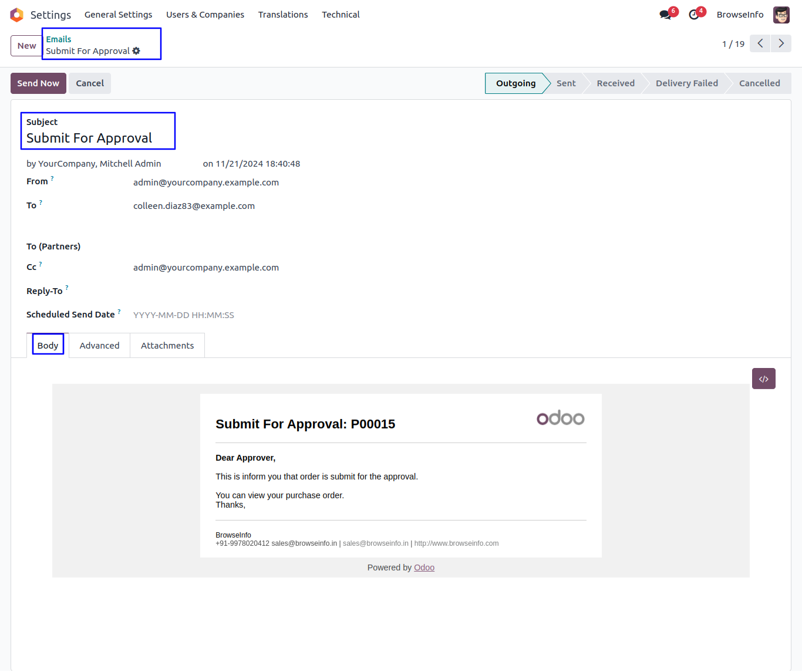Screen dimensions: 802x672
Task: Go to previous record arrow
Action: [x=760, y=43]
